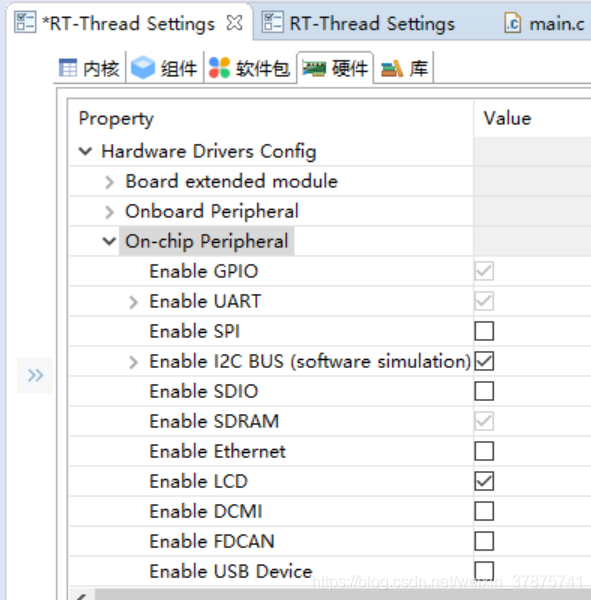Select the Hardware Drivers Config row
Image resolution: width=591 pixels, height=600 pixels.
209,151
